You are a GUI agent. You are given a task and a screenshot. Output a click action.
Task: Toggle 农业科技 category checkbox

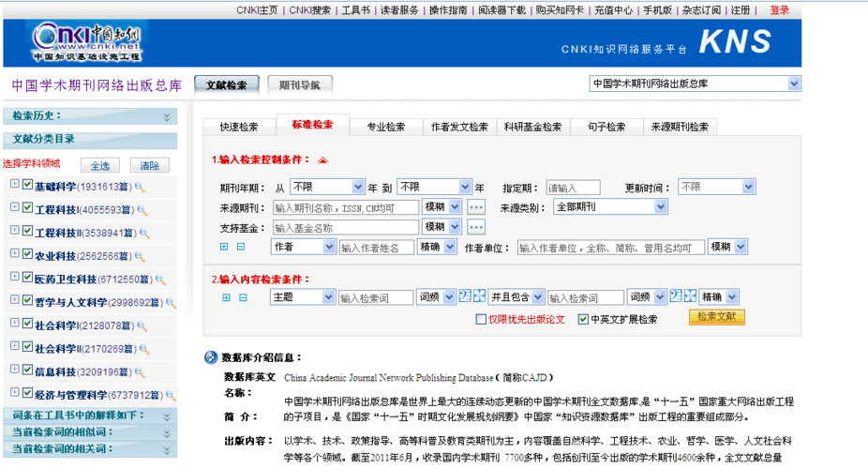coord(27,253)
